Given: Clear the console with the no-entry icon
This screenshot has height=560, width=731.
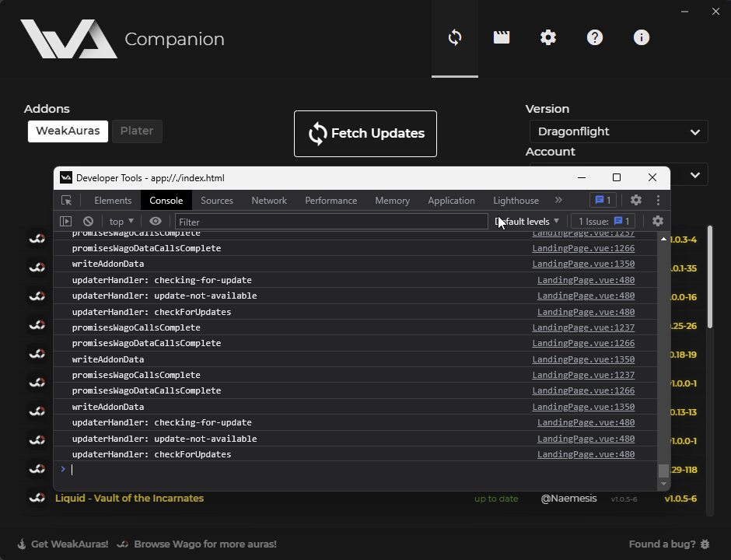Looking at the screenshot, I should (88, 221).
